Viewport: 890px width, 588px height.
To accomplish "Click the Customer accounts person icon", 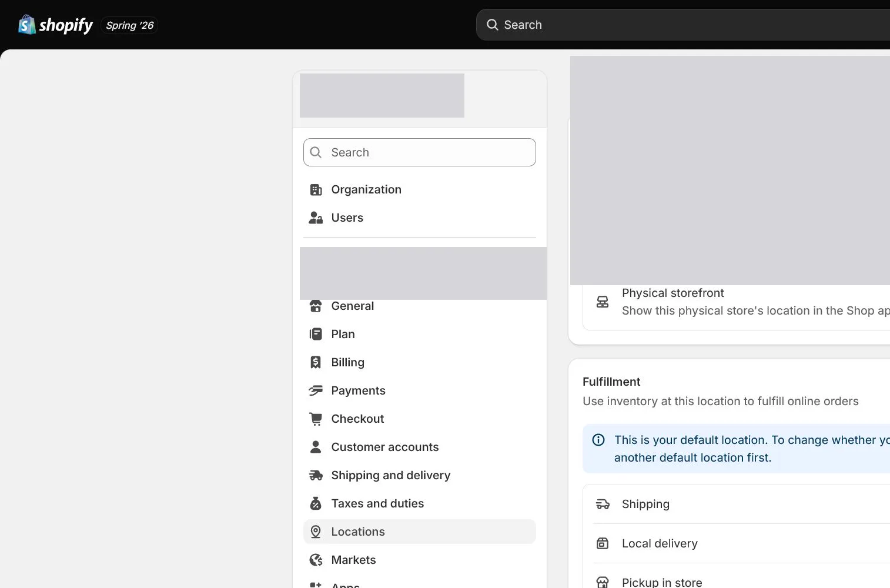I will [316, 447].
